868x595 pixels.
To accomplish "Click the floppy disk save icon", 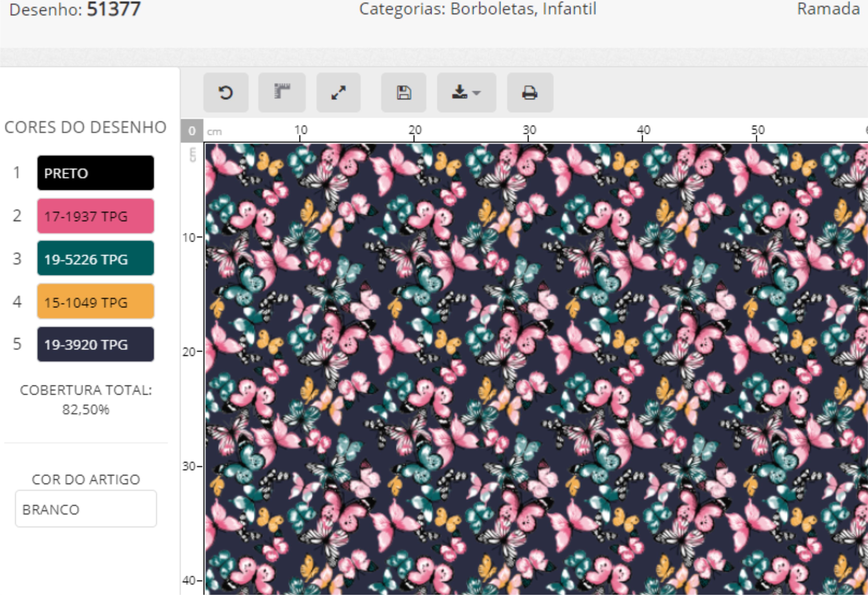I will coord(403,93).
